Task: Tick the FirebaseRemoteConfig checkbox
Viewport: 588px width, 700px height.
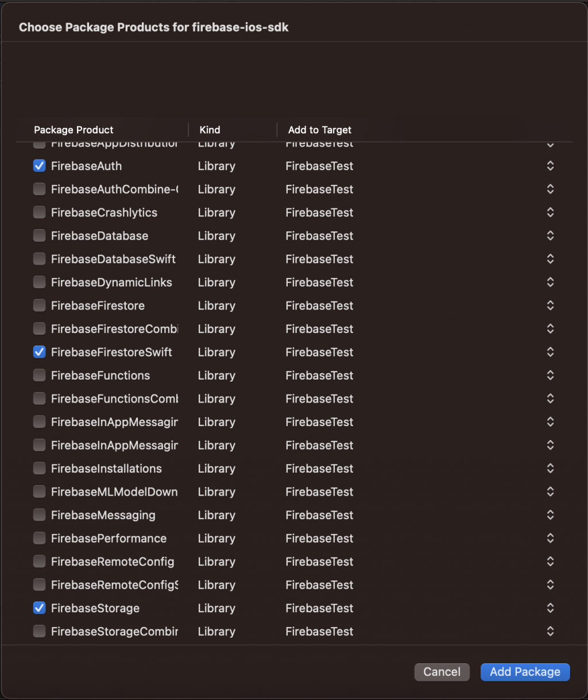Action: pos(39,562)
